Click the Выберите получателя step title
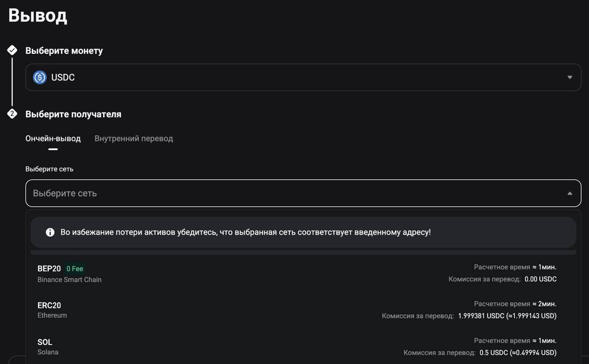 73,114
